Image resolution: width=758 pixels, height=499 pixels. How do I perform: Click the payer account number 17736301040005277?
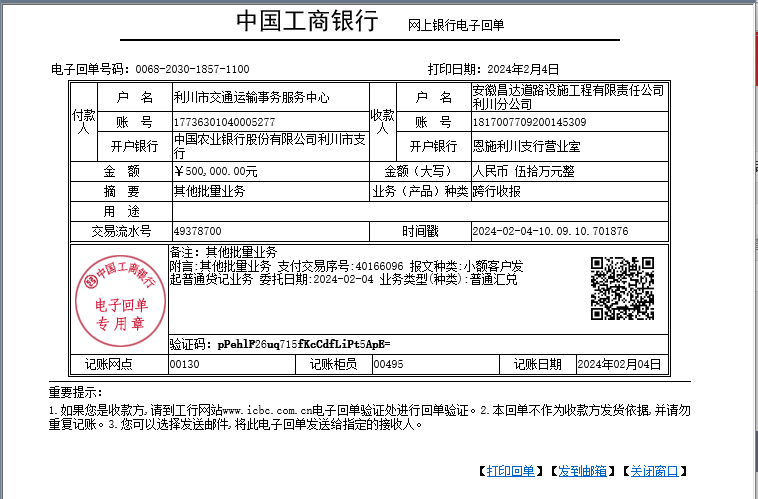point(224,122)
